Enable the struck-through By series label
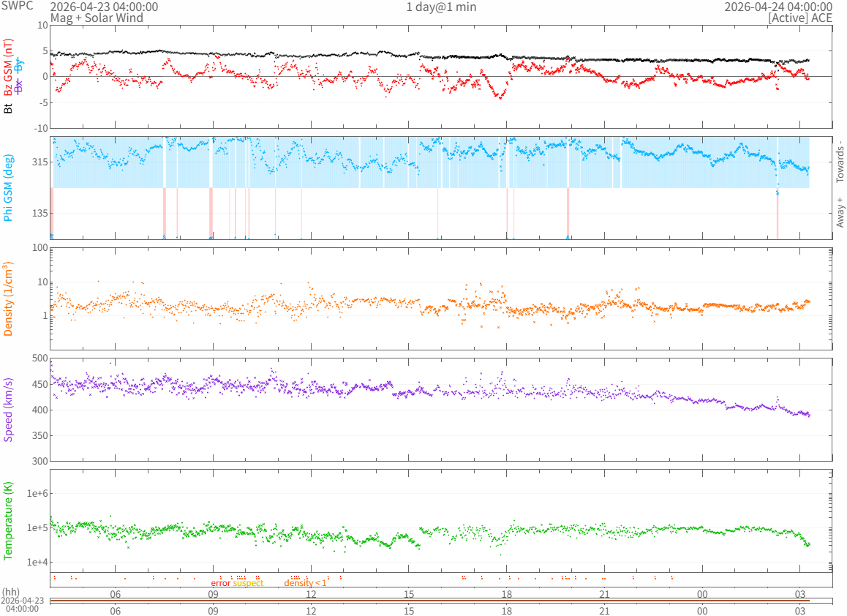Screen dimensions: 847x616 pyautogui.click(x=20, y=65)
